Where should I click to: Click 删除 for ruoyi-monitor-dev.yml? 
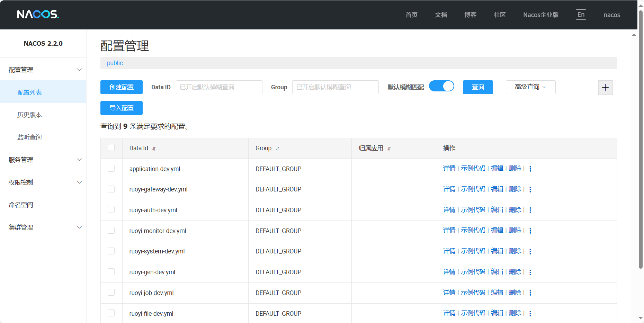click(515, 230)
